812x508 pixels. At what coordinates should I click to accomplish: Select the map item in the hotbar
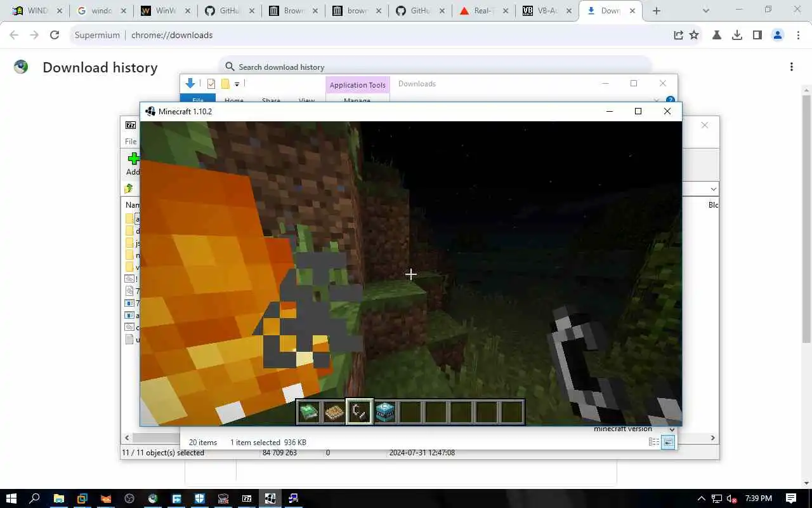tap(334, 412)
